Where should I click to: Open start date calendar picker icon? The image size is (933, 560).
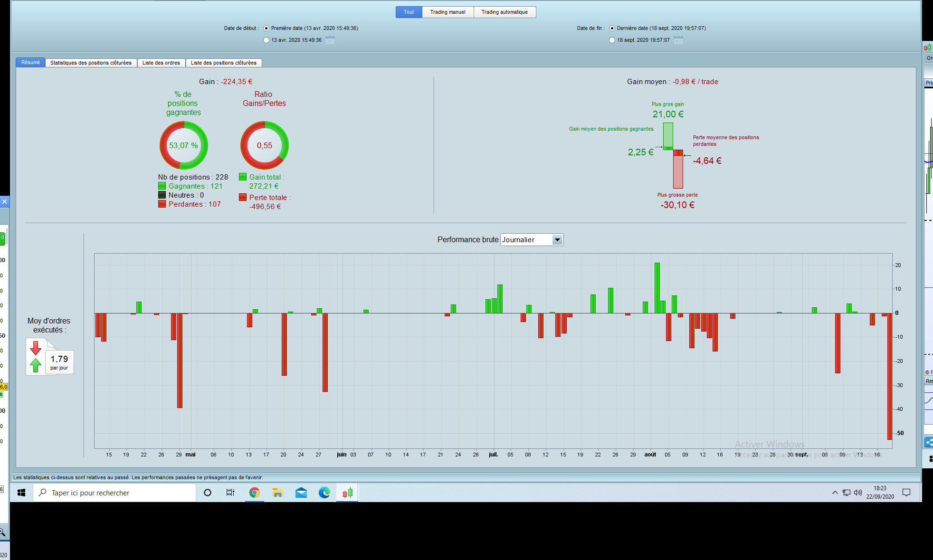coord(330,40)
